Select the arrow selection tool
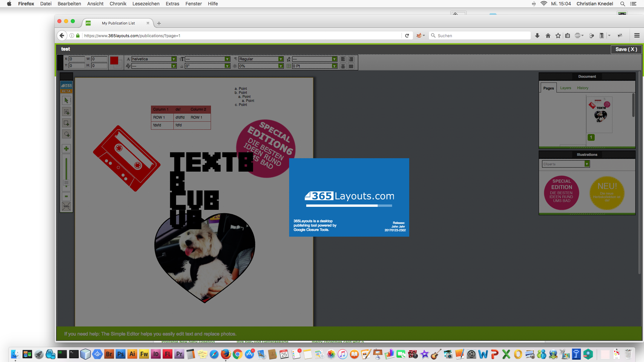This screenshot has height=362, width=644. tap(66, 100)
